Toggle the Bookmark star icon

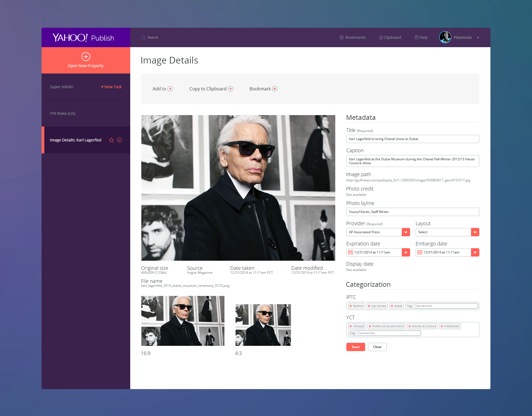coord(275,89)
